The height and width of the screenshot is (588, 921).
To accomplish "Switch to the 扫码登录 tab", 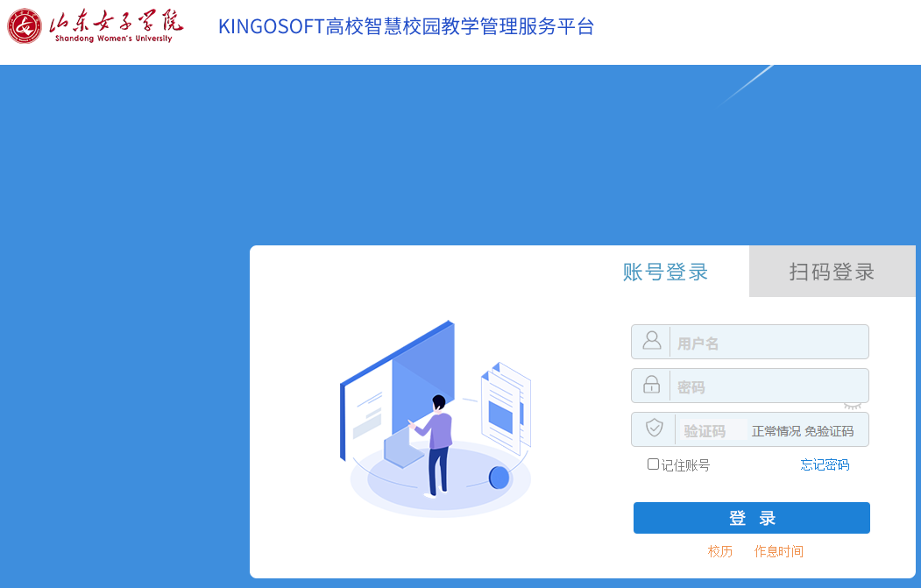I will point(832,272).
